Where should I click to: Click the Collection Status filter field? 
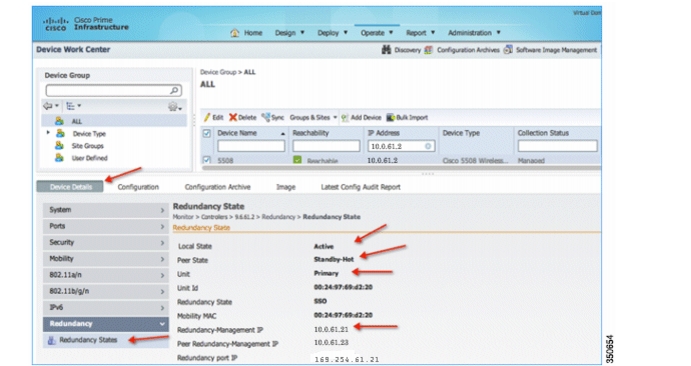pyautogui.click(x=557, y=146)
